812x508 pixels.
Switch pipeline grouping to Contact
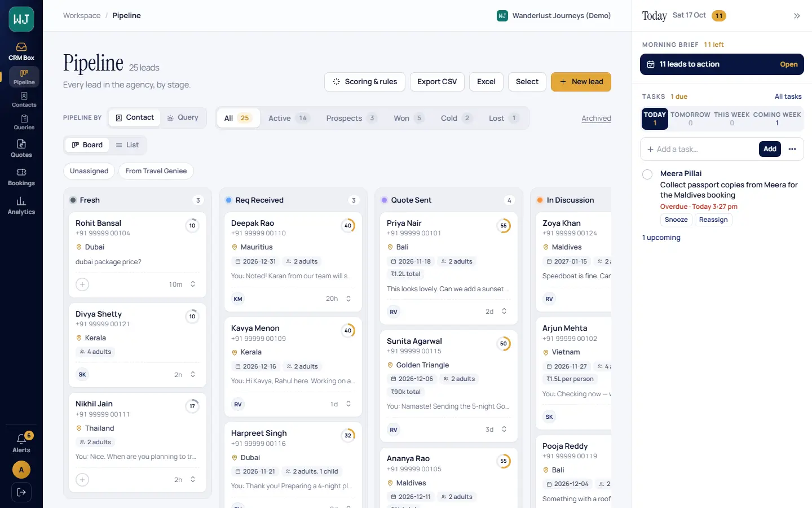pos(134,117)
